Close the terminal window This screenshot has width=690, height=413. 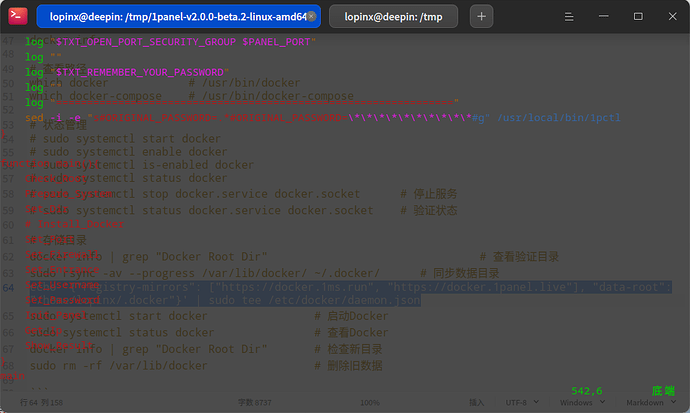(x=672, y=16)
